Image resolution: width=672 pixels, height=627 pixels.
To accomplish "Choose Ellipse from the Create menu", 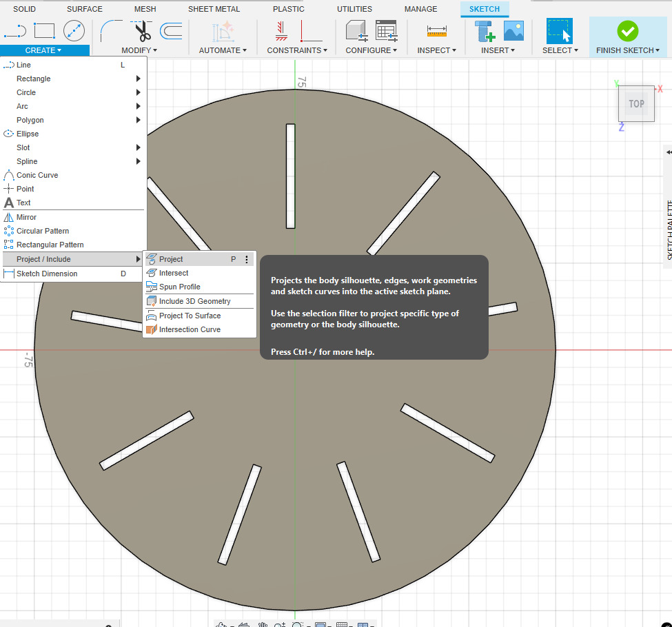I will 73,134.
